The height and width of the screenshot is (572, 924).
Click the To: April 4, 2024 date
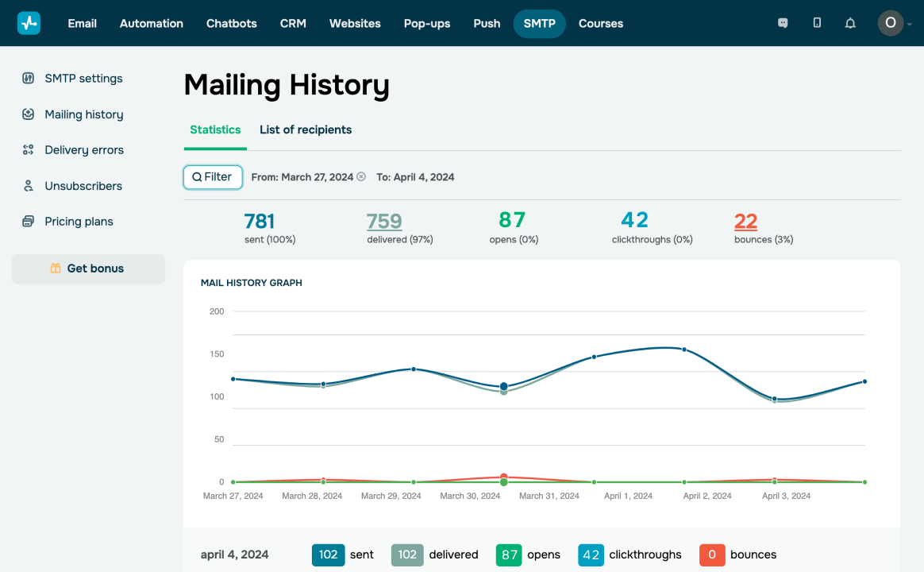[415, 177]
